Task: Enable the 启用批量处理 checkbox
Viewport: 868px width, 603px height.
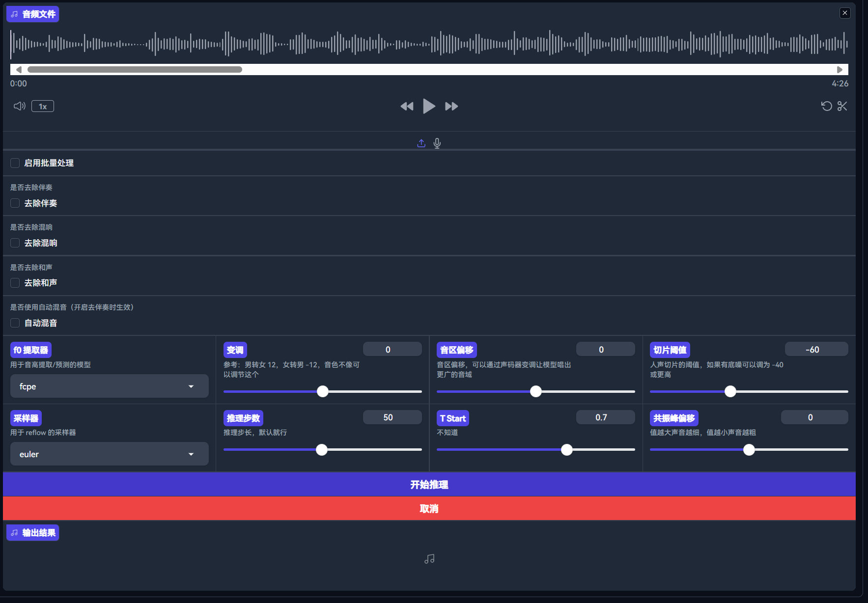Action: [x=15, y=163]
